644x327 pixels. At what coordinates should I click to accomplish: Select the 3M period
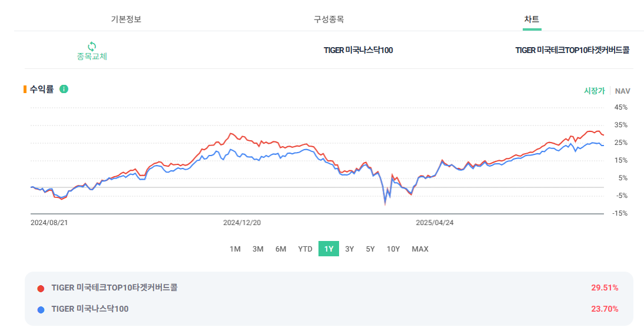pos(258,249)
